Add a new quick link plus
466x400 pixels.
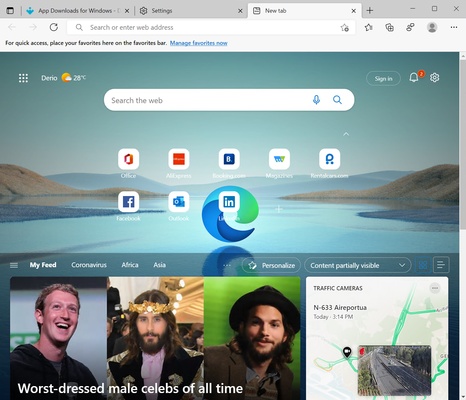[279, 209]
